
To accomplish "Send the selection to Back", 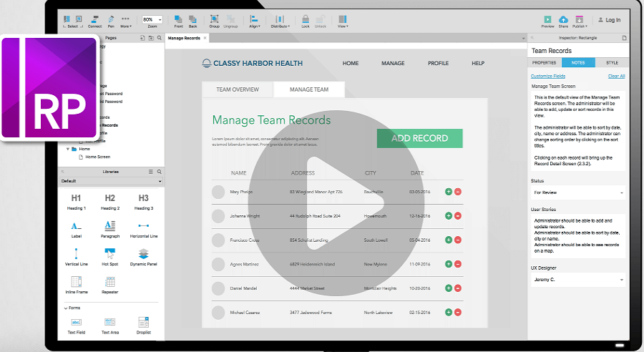I will tap(192, 21).
